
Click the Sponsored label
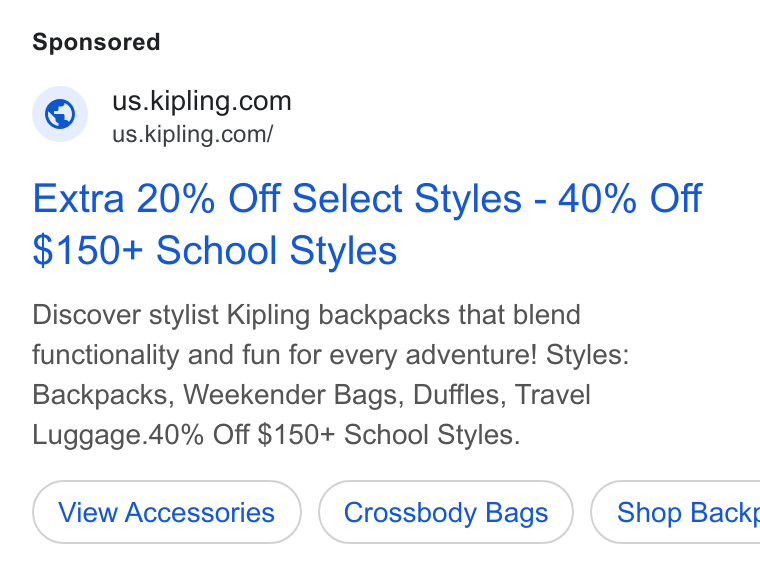pyautogui.click(x=96, y=42)
